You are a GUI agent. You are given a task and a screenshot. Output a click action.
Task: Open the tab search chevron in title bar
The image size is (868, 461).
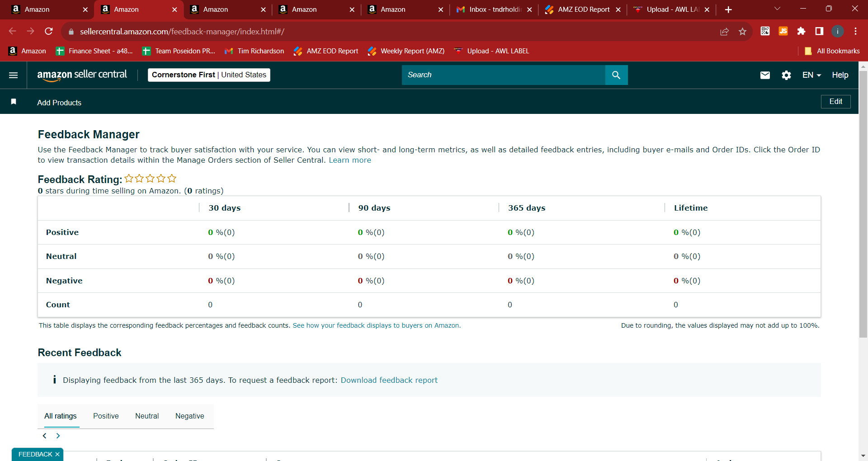pyautogui.click(x=778, y=9)
